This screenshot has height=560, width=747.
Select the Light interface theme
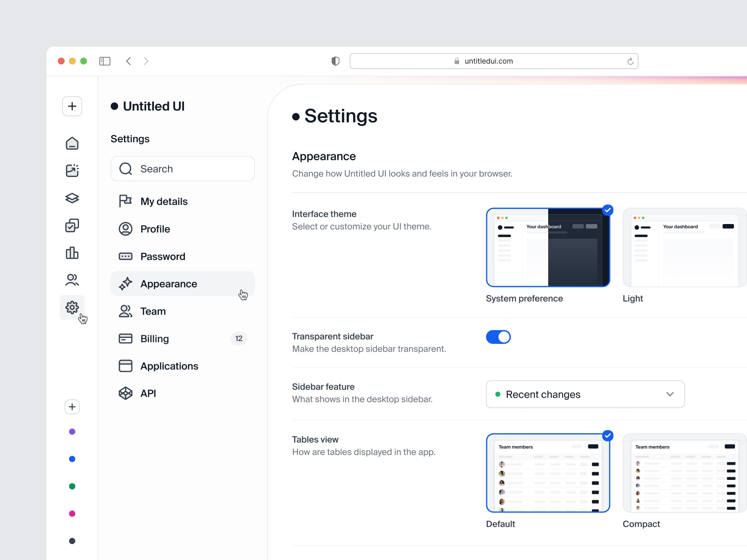(684, 248)
